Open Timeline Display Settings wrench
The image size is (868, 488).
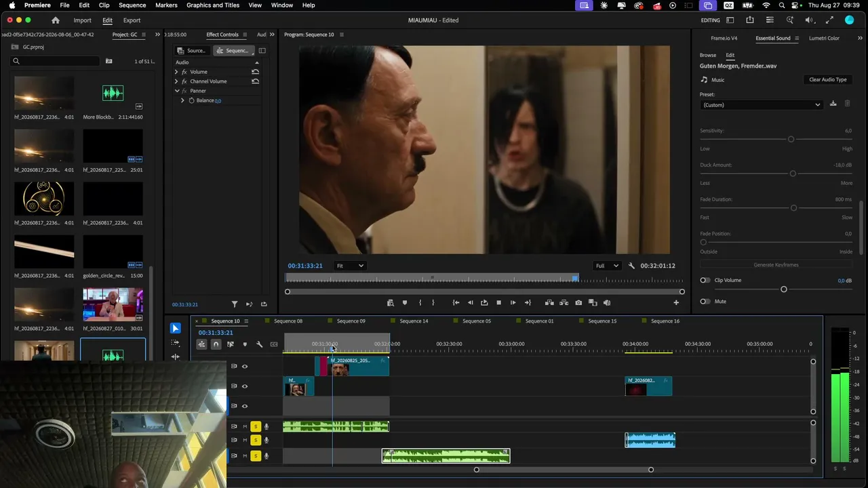click(x=259, y=344)
